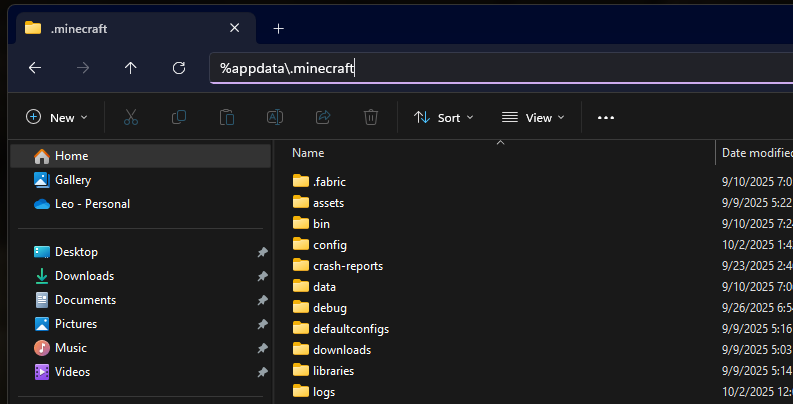Navigate back to previous folder

click(x=35, y=68)
